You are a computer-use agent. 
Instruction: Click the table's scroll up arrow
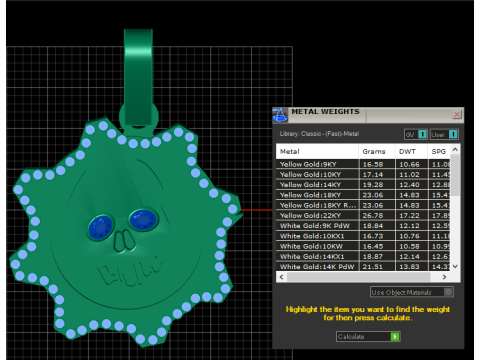(455, 150)
